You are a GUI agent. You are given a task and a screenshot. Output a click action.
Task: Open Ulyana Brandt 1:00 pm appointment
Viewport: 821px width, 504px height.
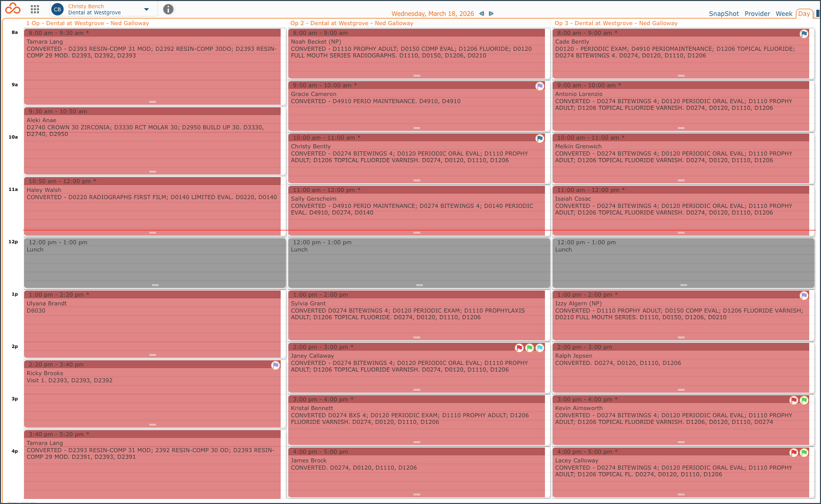pyautogui.click(x=152, y=324)
